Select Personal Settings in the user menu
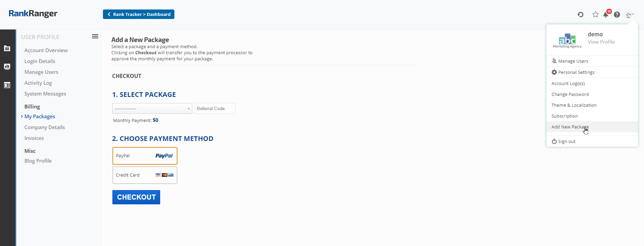644x246 pixels. coord(576,73)
